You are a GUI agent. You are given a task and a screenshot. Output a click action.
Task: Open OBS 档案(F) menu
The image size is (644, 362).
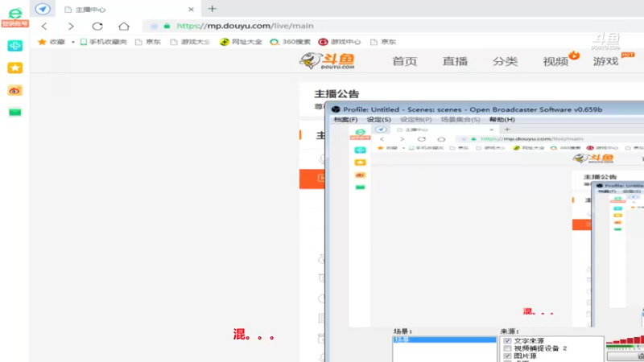(x=345, y=119)
